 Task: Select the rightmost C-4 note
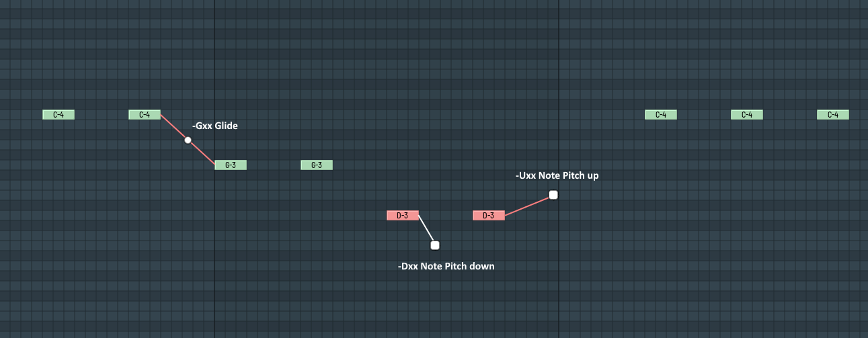pos(833,115)
